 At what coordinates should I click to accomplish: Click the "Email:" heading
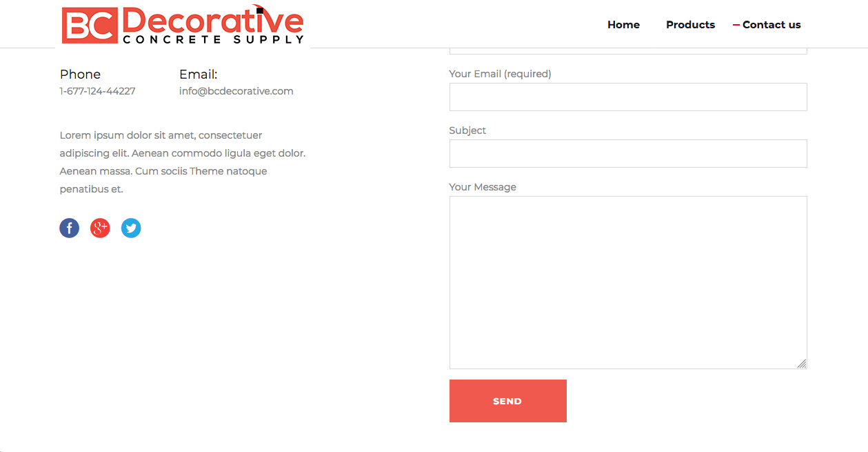point(198,75)
